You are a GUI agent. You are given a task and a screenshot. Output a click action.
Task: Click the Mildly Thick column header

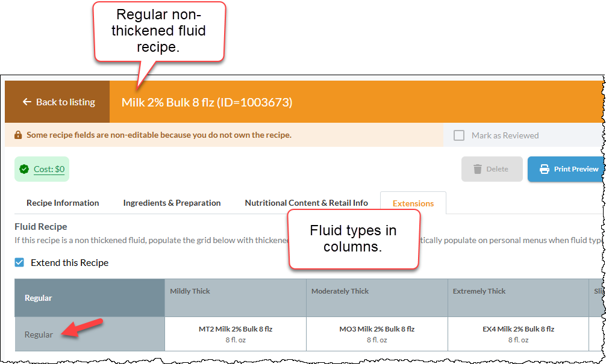pos(236,298)
